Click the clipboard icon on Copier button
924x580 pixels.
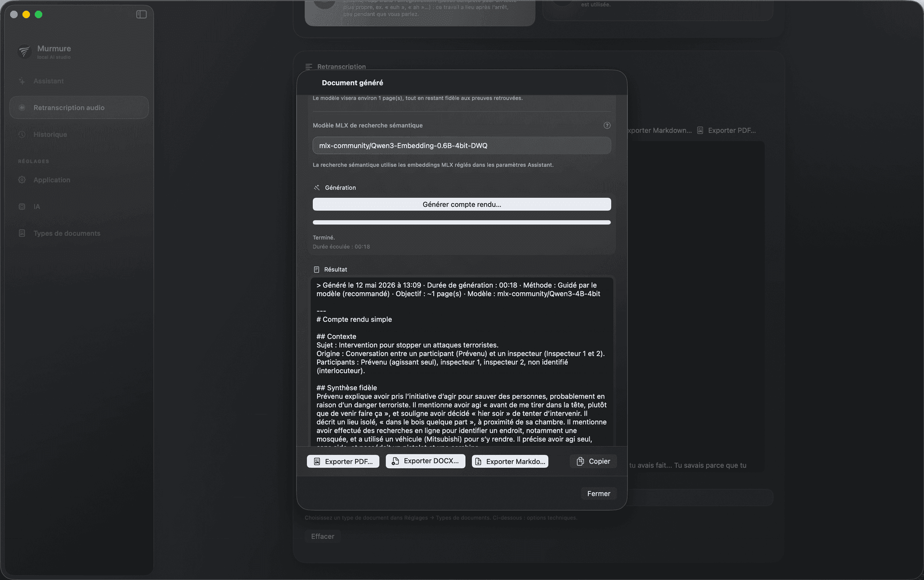click(580, 461)
